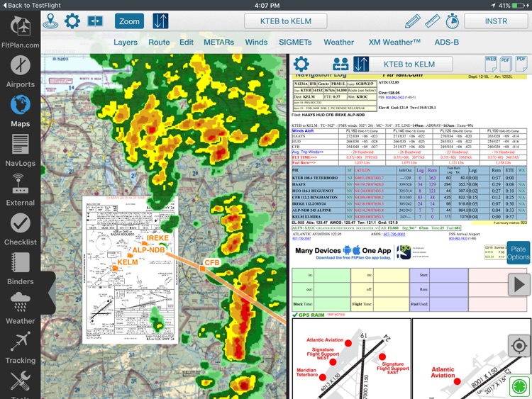532x399 pixels.
Task: Switch mode with the INSTR button
Action: pos(496,21)
